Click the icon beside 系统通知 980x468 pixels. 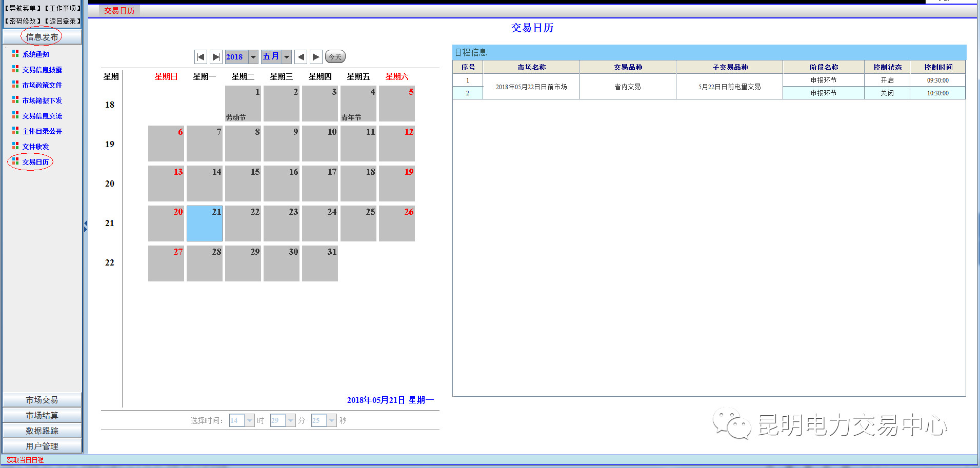click(15, 54)
